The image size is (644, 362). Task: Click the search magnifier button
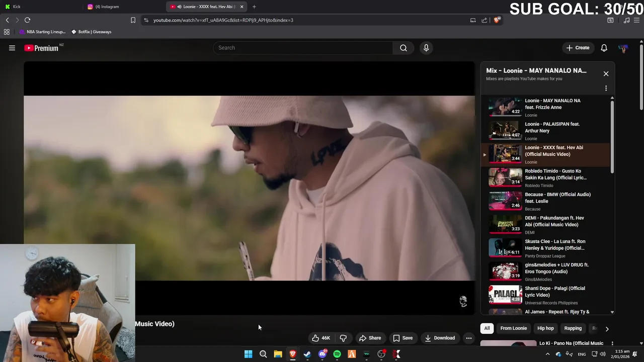pos(404,48)
